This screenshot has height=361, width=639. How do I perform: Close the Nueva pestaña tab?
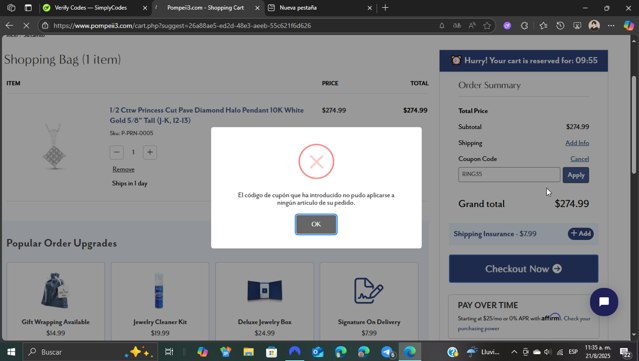(370, 8)
